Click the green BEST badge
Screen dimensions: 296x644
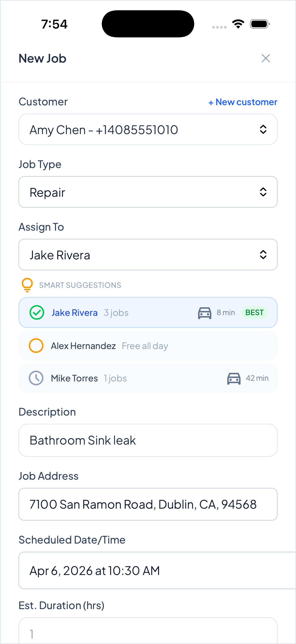[x=254, y=312]
